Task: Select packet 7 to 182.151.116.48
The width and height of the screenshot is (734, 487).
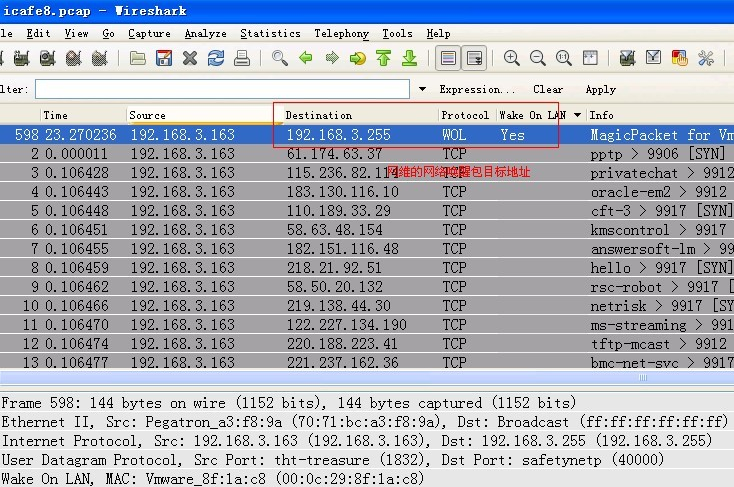Action: click(x=367, y=249)
